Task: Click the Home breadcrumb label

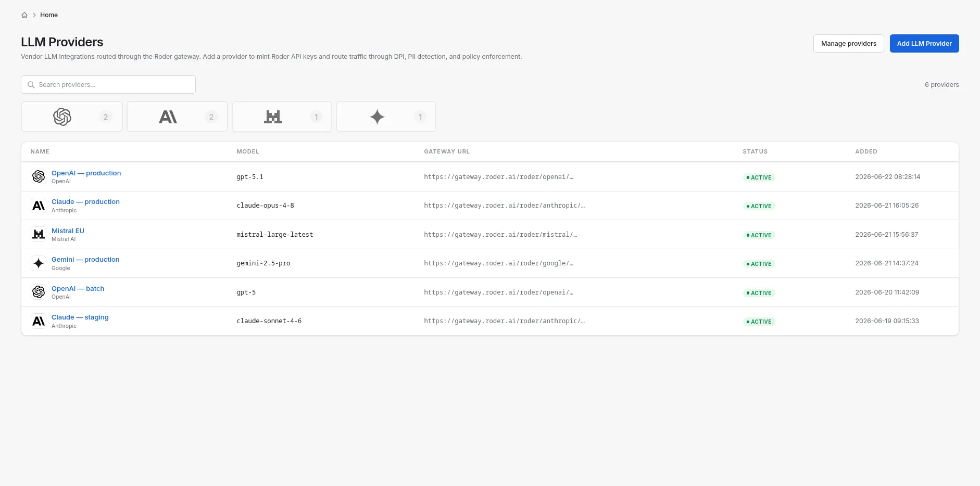Action: pos(49,15)
